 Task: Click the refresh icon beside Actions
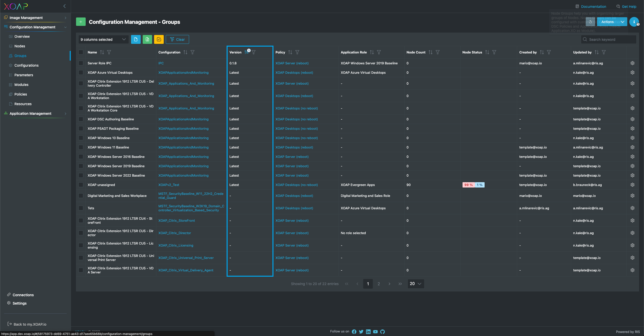tap(590, 22)
